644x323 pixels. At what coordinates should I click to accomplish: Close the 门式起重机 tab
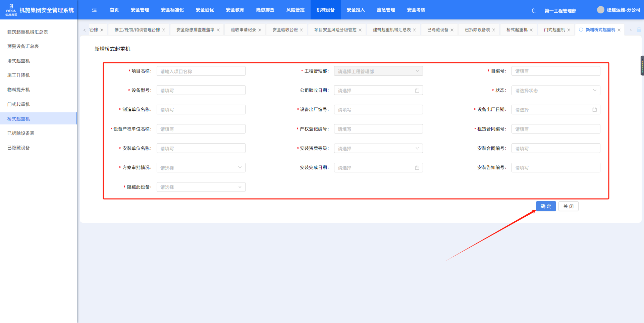[569, 30]
